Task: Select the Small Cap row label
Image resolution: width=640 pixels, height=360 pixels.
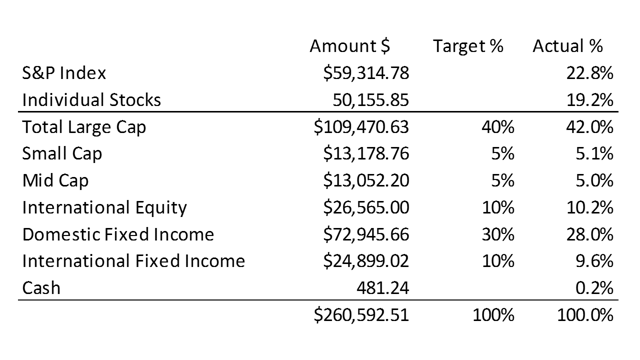Action: pyautogui.click(x=62, y=154)
